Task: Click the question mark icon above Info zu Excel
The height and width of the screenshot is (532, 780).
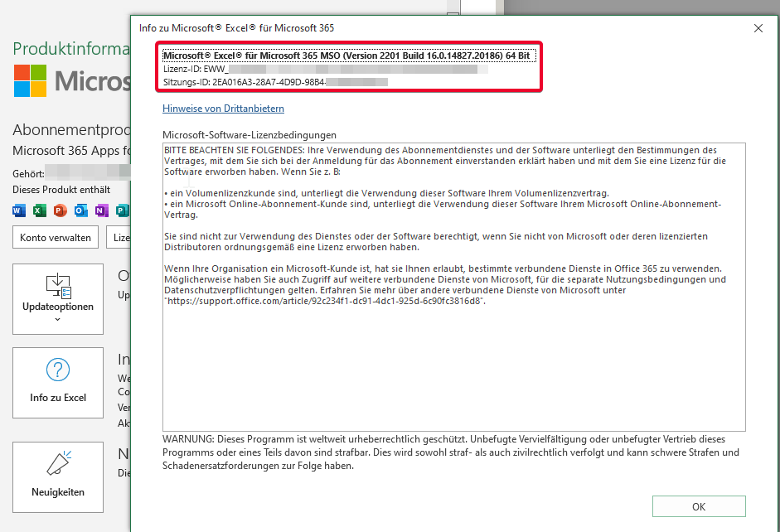Action: pyautogui.click(x=58, y=370)
